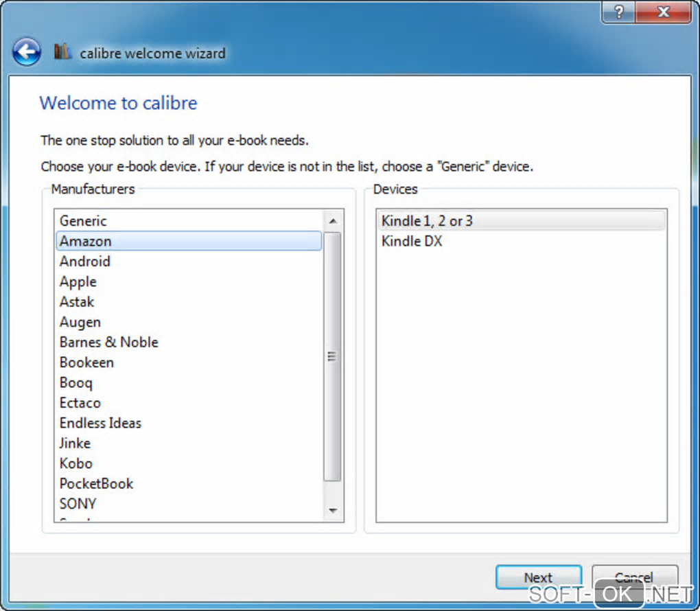
Task: Click the Manufacturers scrollbar thumb
Action: pos(332,356)
